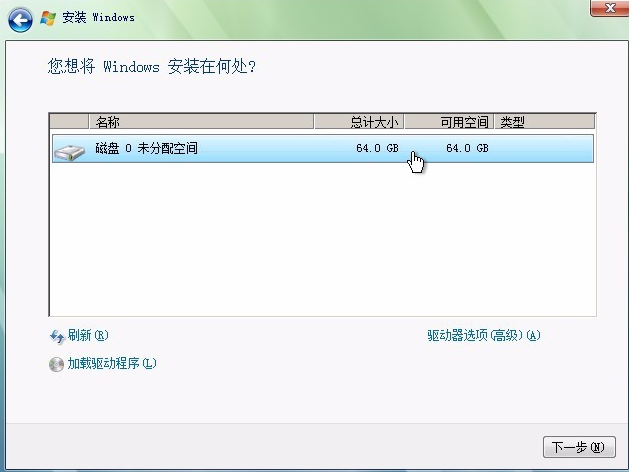Click the hard disk drive icon

[70, 152]
